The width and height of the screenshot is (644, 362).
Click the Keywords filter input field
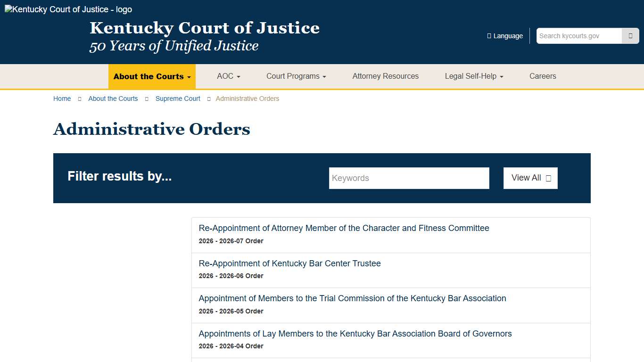409,178
